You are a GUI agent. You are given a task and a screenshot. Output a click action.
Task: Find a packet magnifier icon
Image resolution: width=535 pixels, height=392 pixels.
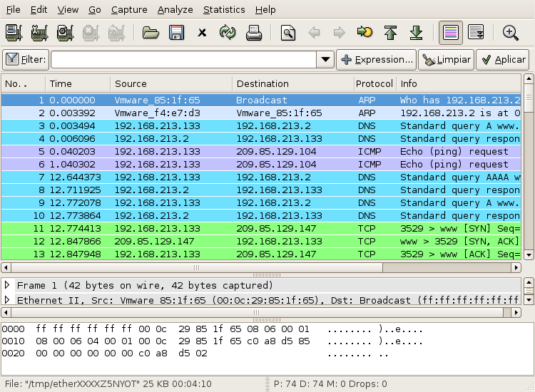click(288, 33)
